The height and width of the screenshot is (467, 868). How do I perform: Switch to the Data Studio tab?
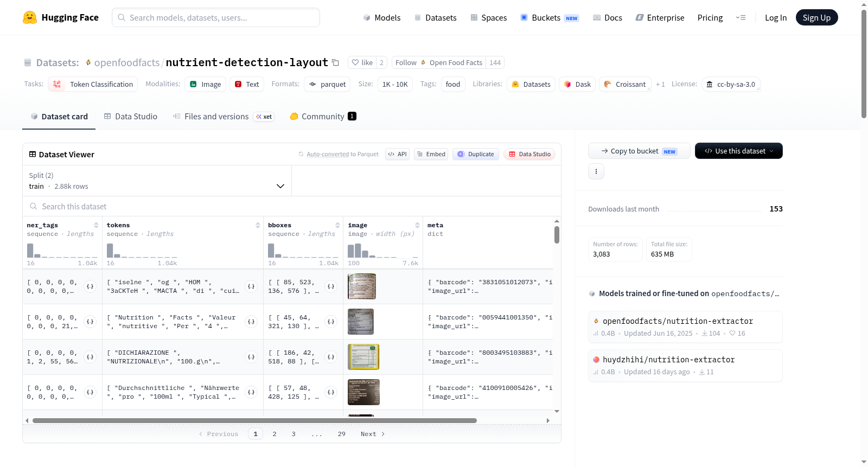131,116
